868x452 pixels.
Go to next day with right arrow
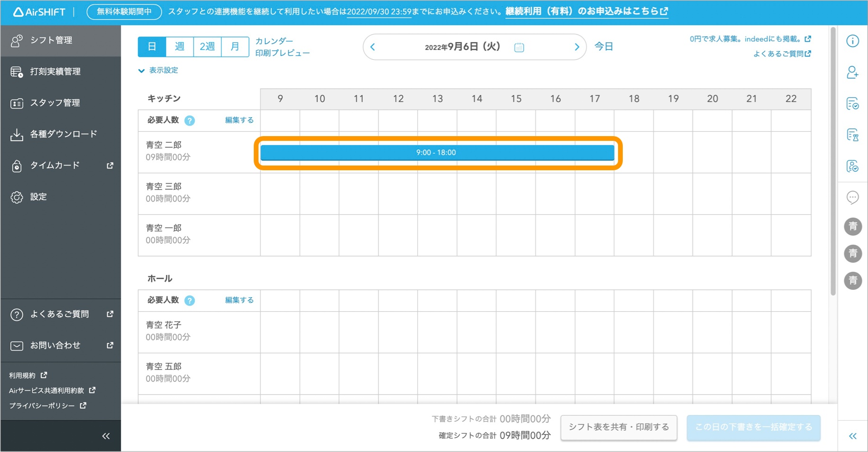576,47
